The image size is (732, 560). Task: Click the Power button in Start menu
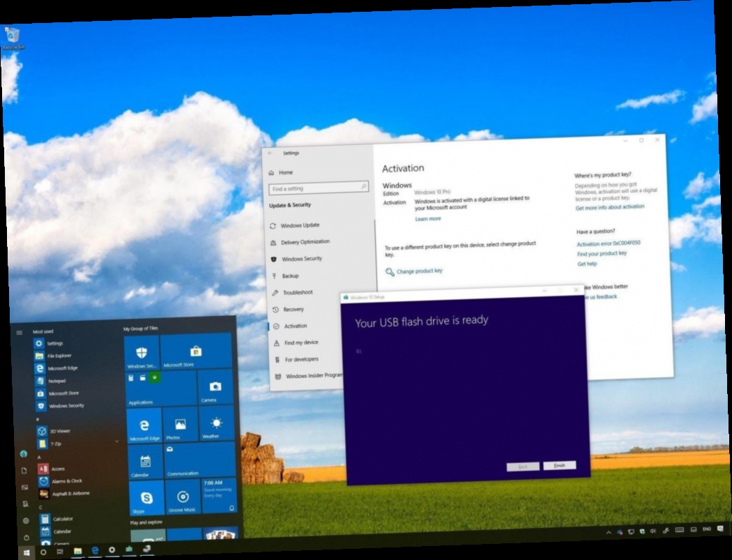(26, 538)
